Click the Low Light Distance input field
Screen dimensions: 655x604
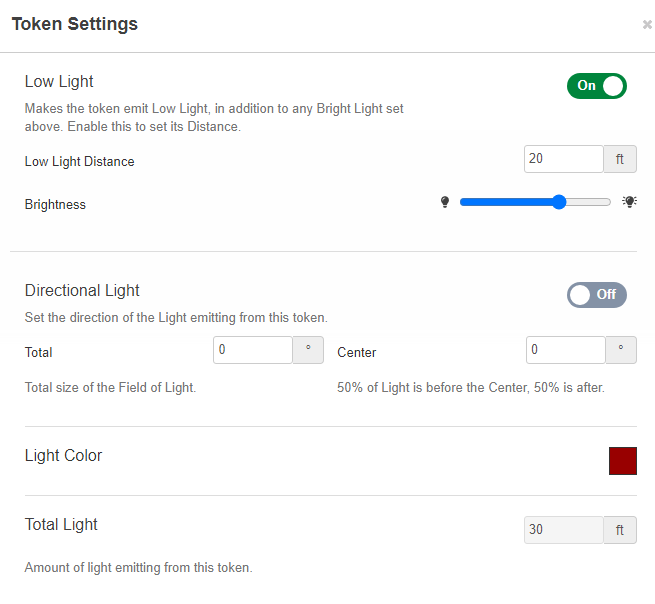564,159
